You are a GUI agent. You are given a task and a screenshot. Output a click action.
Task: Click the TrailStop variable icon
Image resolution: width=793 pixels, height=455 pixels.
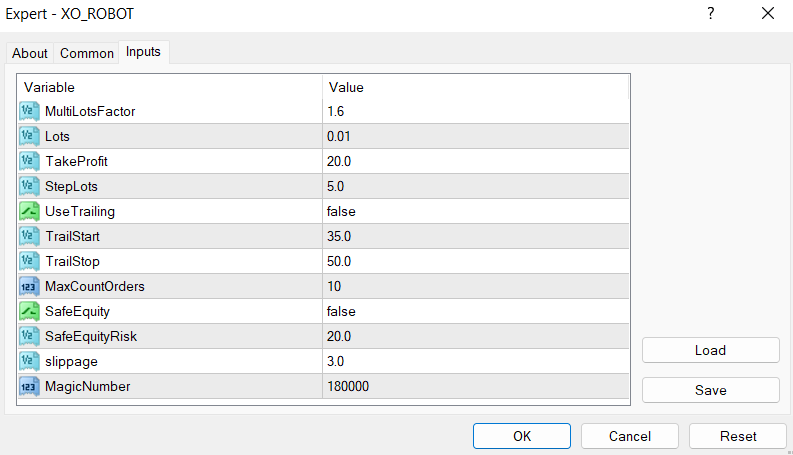pos(30,261)
